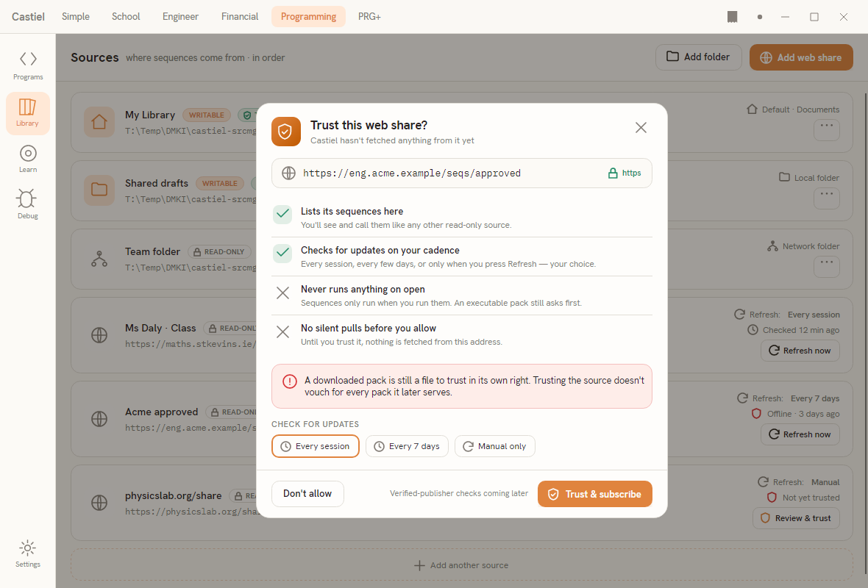The height and width of the screenshot is (588, 868).
Task: Close the Trust this web share dialog
Action: point(641,128)
